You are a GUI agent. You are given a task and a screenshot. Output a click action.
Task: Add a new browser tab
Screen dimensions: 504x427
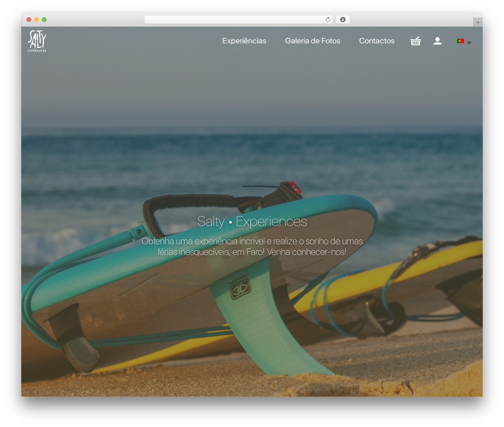pos(478,22)
